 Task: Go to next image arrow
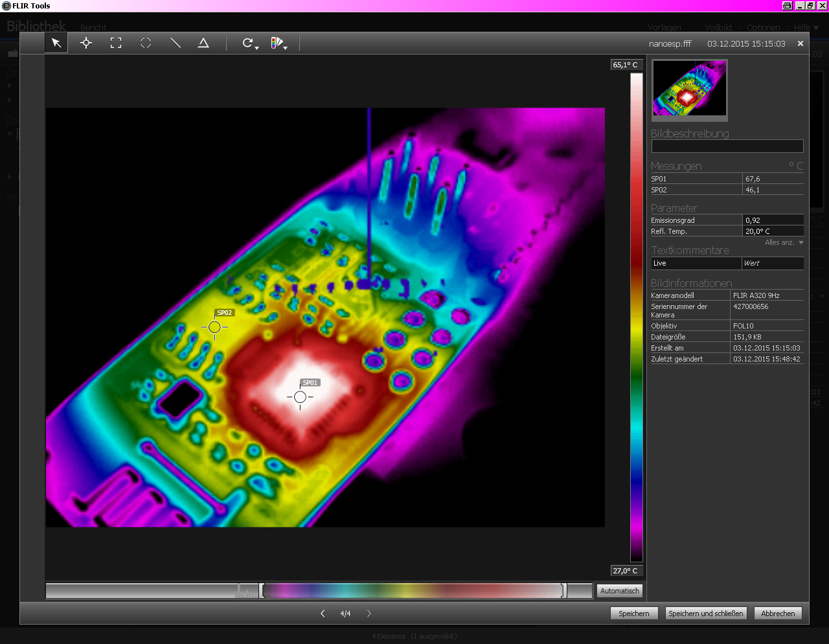pyautogui.click(x=369, y=614)
